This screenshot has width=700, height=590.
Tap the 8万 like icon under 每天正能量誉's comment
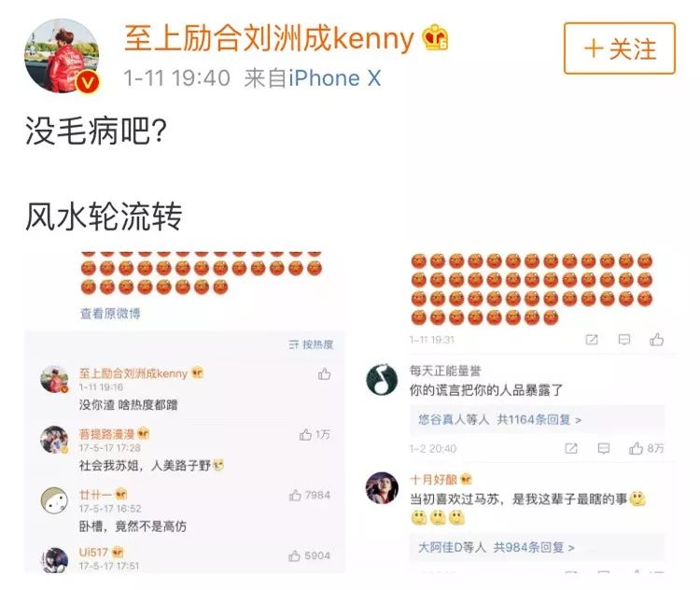click(x=636, y=448)
